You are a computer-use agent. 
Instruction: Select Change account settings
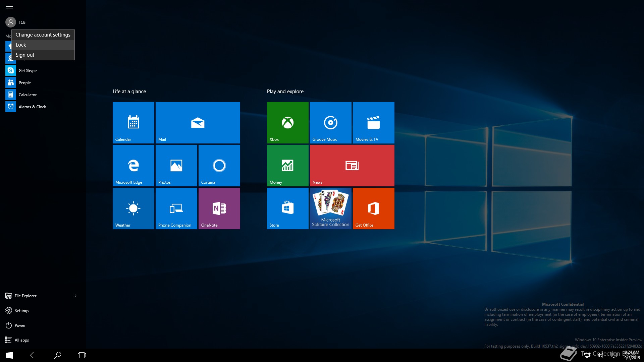(x=43, y=35)
